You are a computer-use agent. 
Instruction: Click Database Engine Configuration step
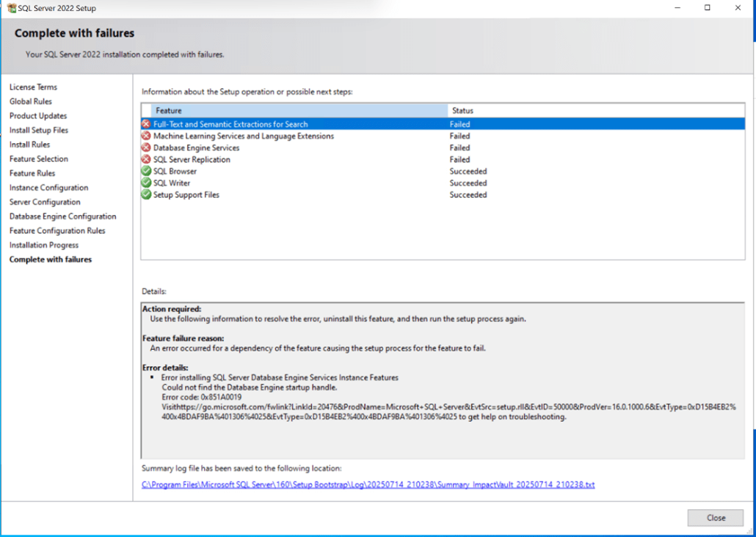(62, 216)
